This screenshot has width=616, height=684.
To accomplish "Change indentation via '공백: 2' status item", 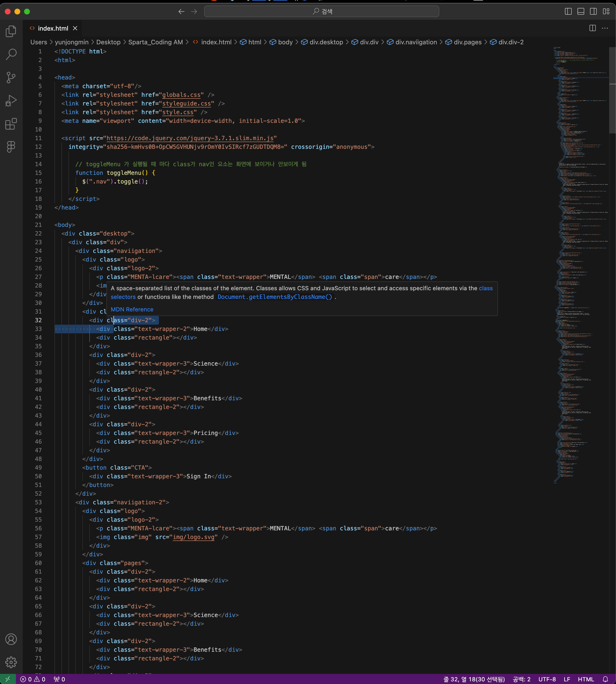I will click(522, 679).
